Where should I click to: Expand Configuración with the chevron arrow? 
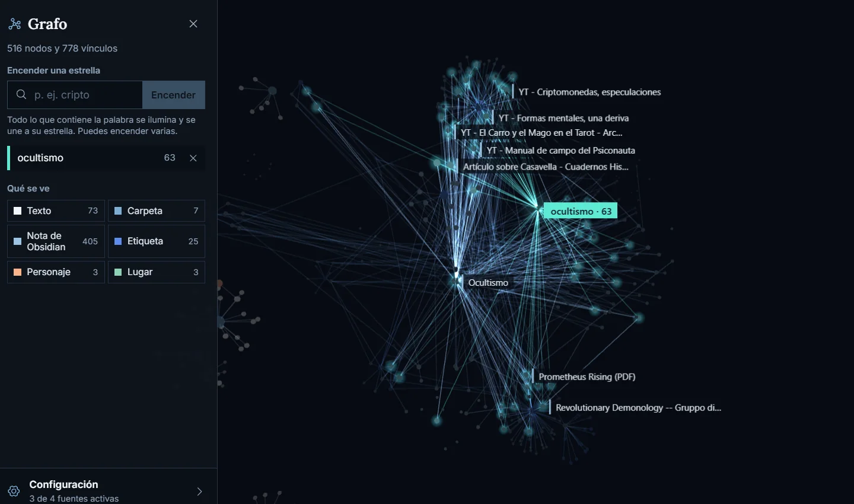[x=199, y=491]
